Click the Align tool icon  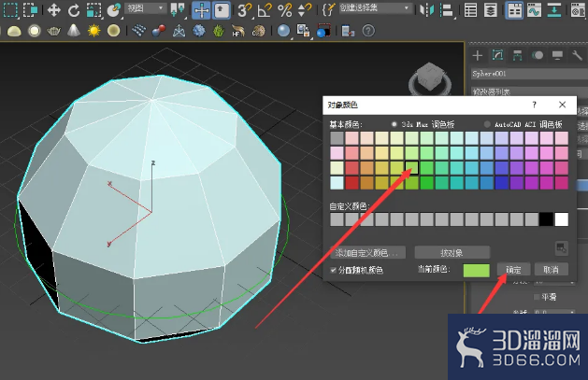(446, 10)
